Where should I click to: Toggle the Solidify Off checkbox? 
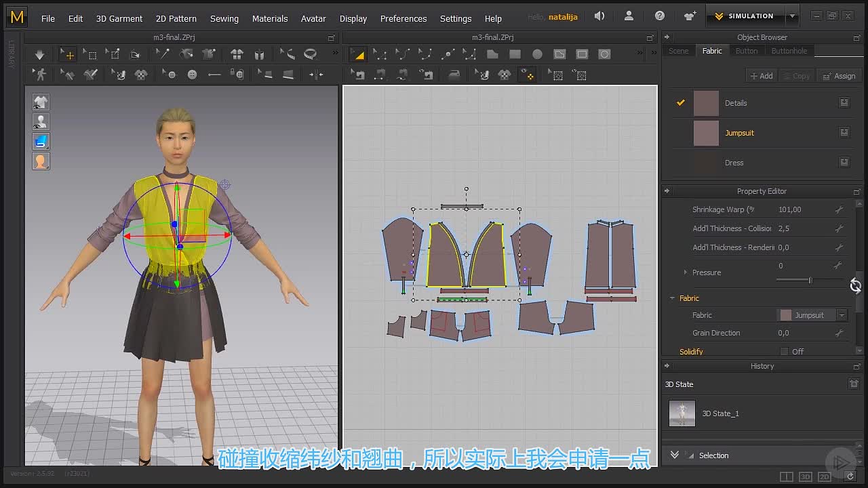coord(784,352)
